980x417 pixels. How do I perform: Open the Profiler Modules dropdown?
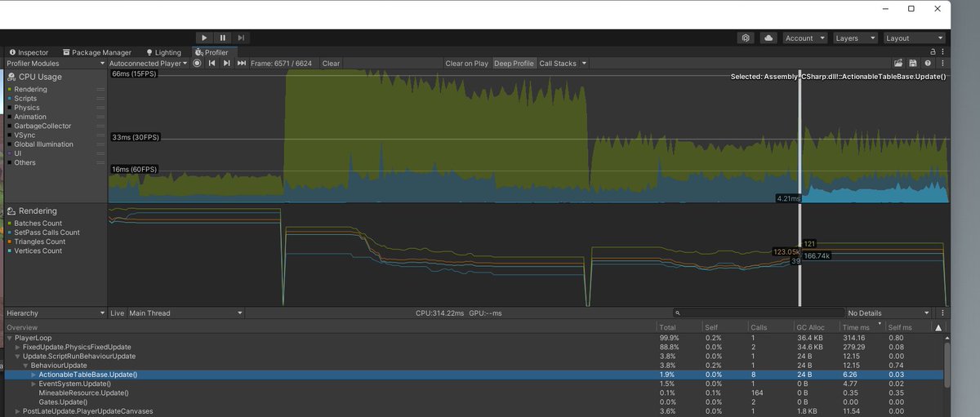coord(54,64)
